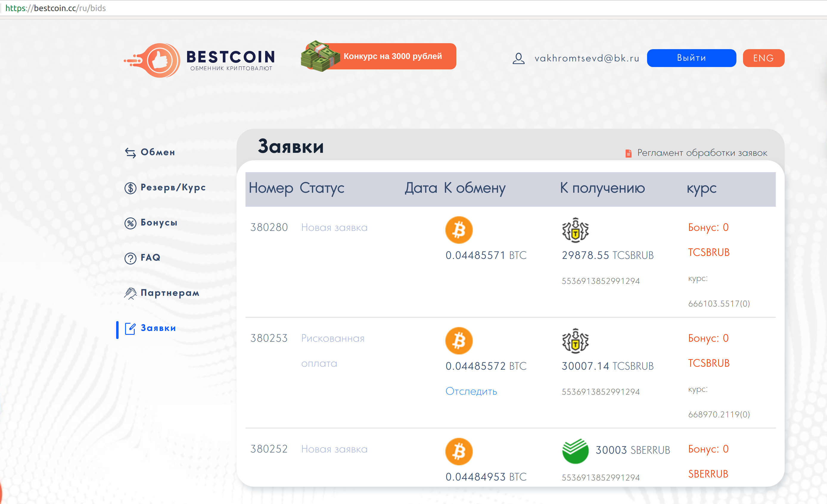Open the Партнерам sidebar item
This screenshot has width=827, height=504.
170,293
